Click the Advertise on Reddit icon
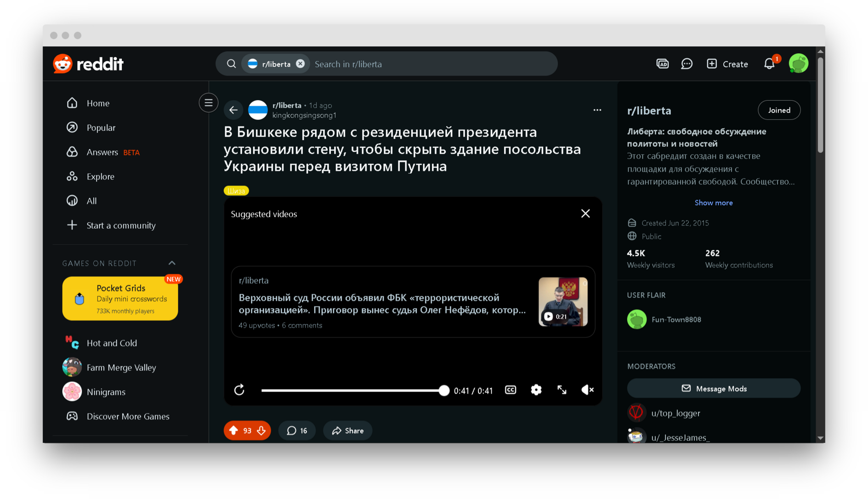 point(662,64)
